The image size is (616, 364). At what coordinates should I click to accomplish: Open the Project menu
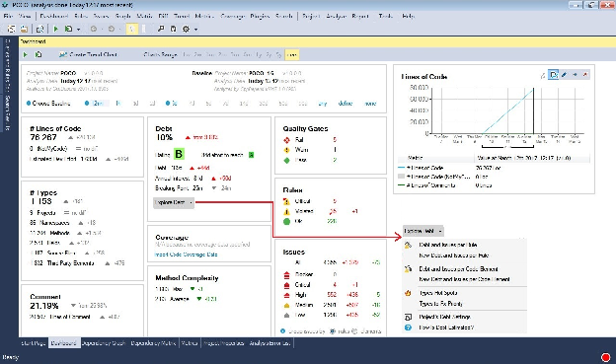tap(311, 16)
